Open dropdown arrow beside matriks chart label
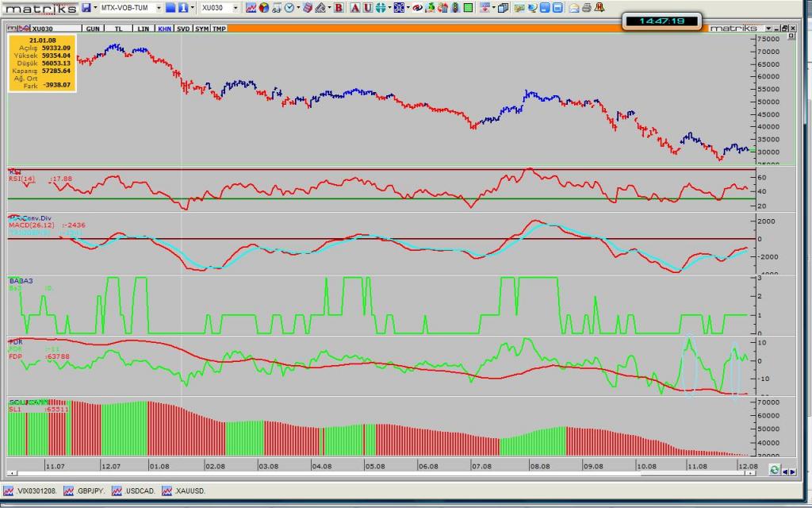812x508 pixels. click(x=768, y=28)
